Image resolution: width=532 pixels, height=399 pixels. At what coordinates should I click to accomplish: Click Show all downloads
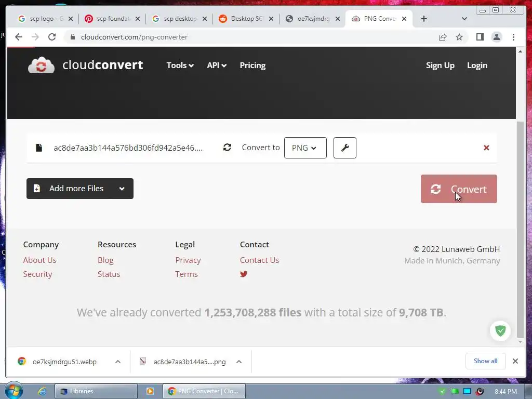(x=486, y=361)
